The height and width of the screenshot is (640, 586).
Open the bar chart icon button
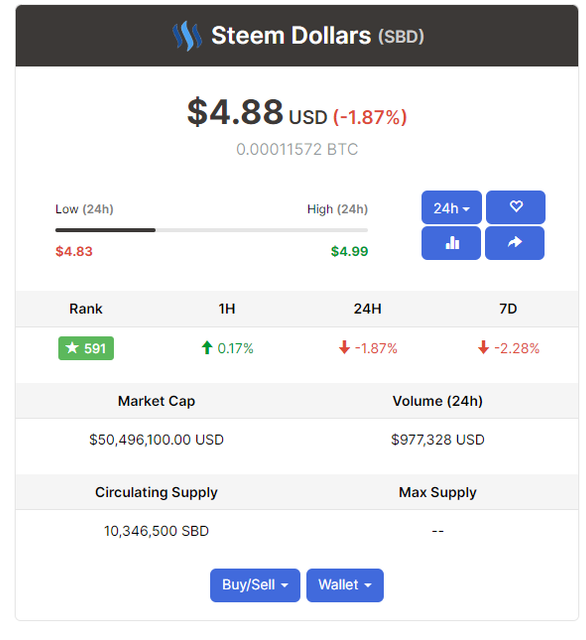pos(451,243)
